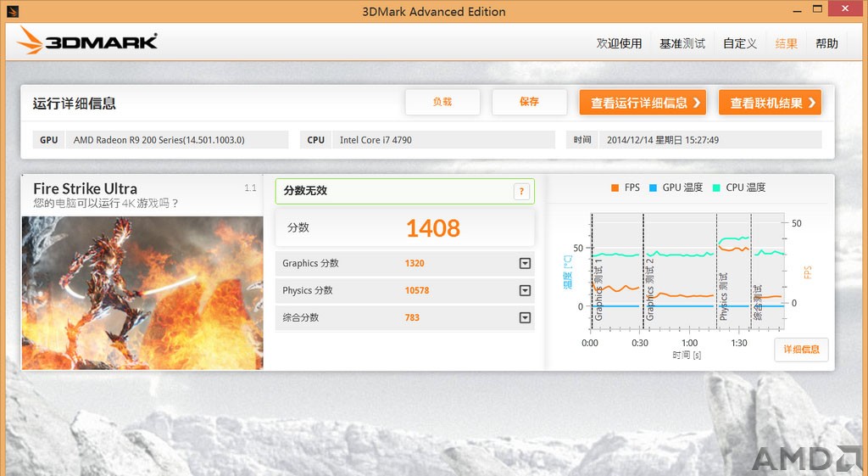Click the version number 1.1 label
This screenshot has width=868, height=476.
point(250,188)
